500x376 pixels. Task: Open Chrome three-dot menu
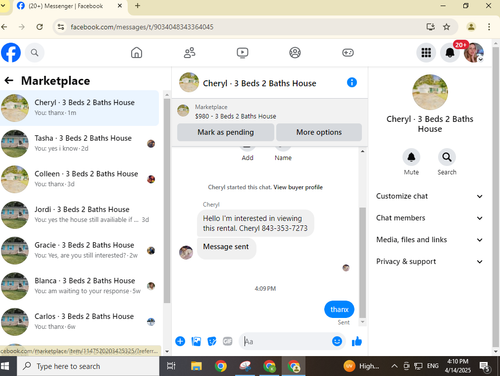click(489, 27)
